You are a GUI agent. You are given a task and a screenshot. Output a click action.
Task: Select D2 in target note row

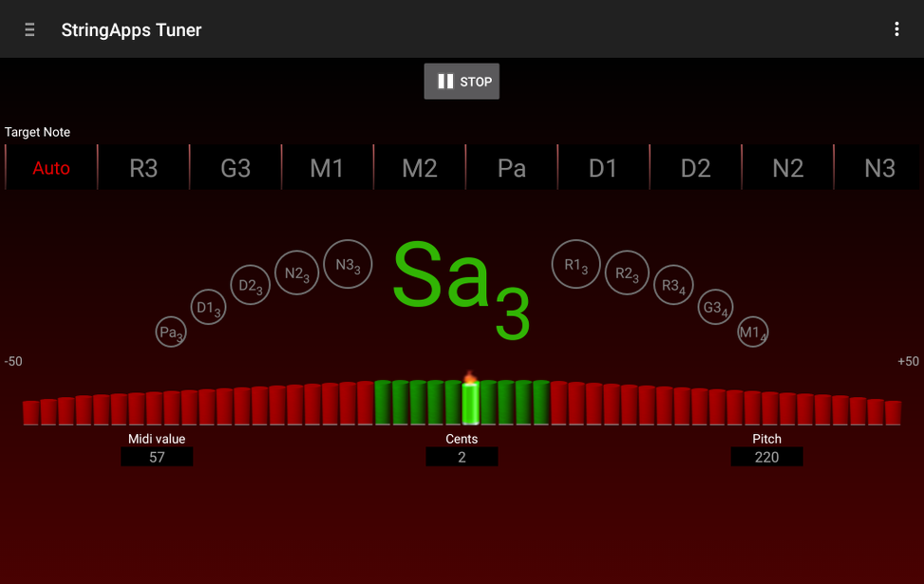(695, 168)
